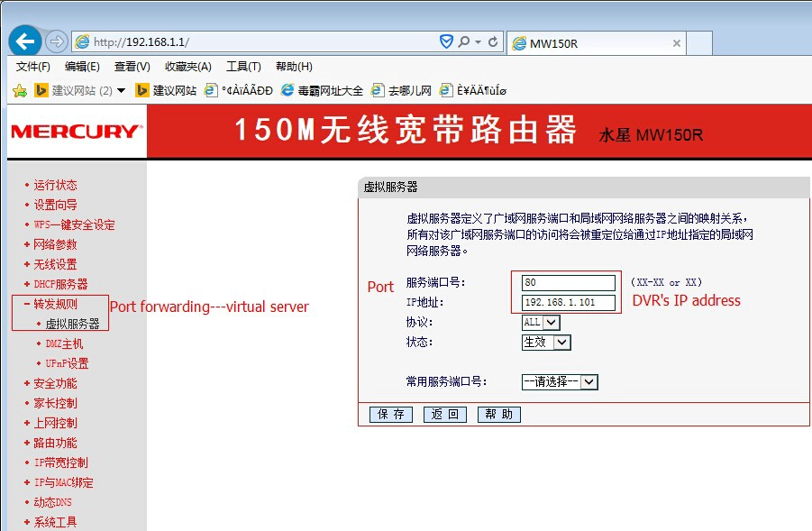
Task: Click the refresh icon in address bar
Action: 493,41
